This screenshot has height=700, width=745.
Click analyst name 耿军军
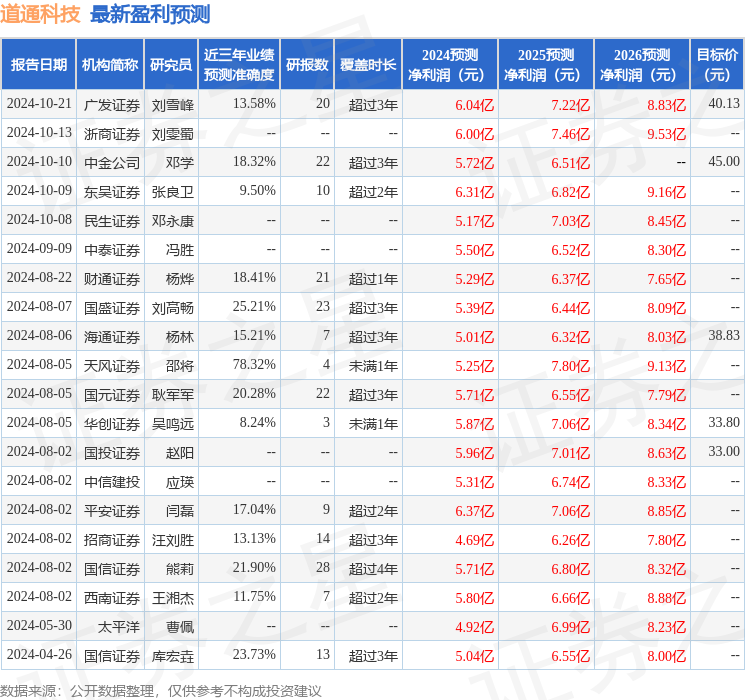(173, 395)
